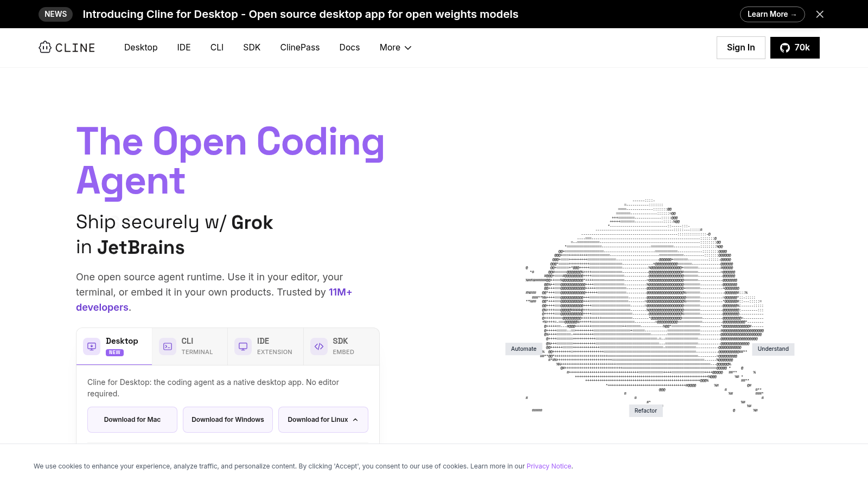
Task: Switch to the IDE Extension tab
Action: [266, 346]
